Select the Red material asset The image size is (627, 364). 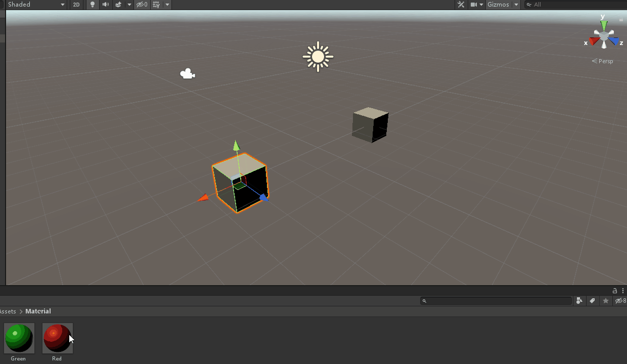[x=57, y=339]
